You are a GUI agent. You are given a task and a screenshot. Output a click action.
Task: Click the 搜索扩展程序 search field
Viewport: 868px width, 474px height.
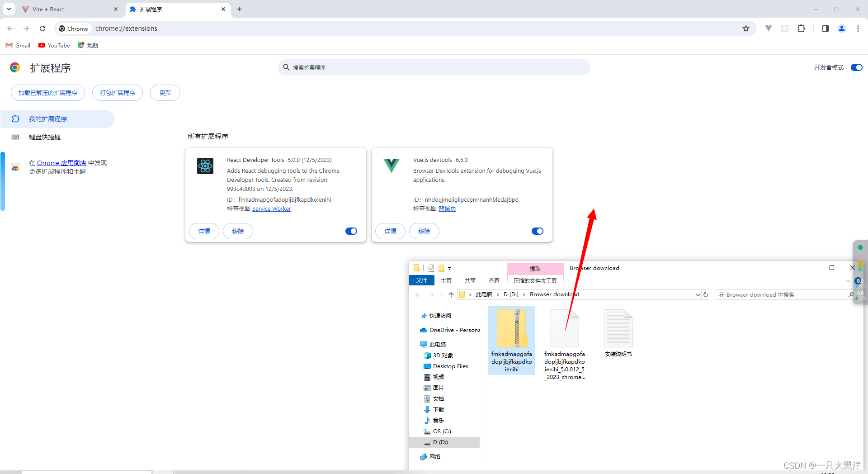click(x=434, y=67)
